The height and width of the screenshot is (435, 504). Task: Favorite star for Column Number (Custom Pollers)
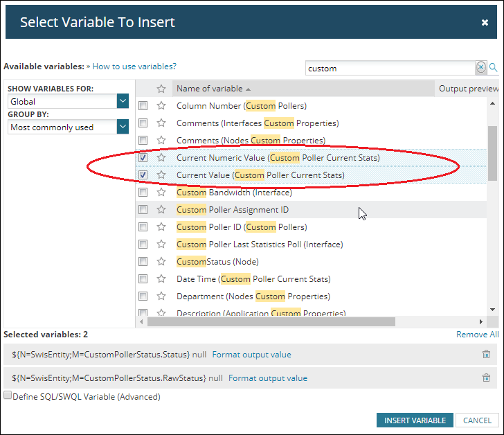coord(161,106)
